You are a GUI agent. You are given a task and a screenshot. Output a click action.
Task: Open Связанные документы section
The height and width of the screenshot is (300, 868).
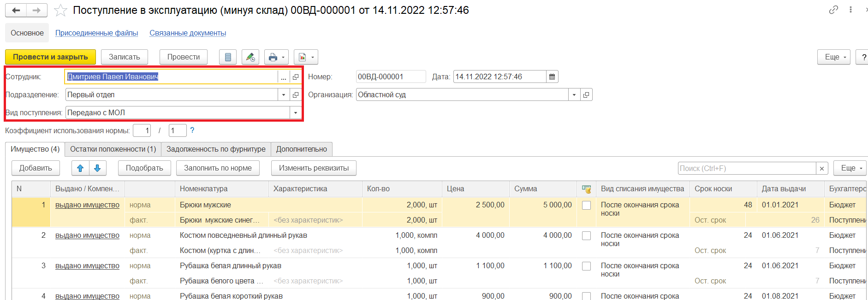pos(188,33)
